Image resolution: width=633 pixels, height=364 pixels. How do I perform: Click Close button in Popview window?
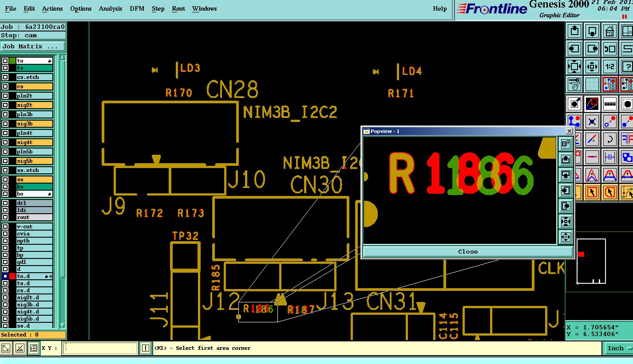468,251
